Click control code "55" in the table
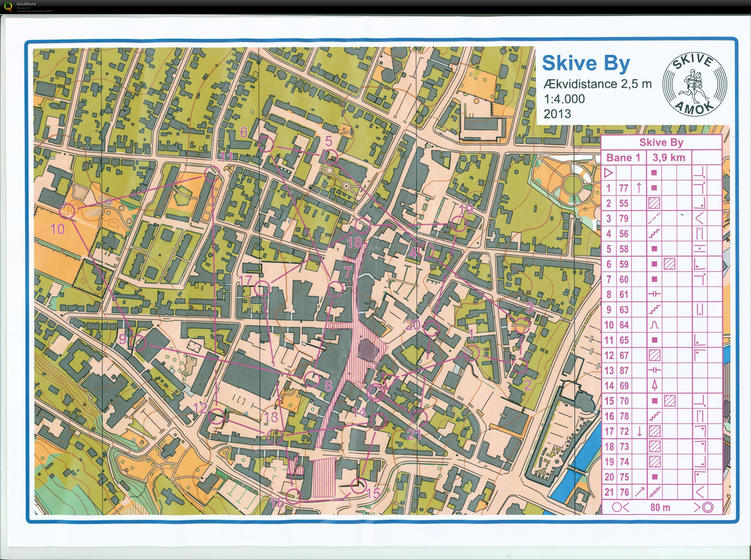Screen dimensions: 751x560 (623, 203)
